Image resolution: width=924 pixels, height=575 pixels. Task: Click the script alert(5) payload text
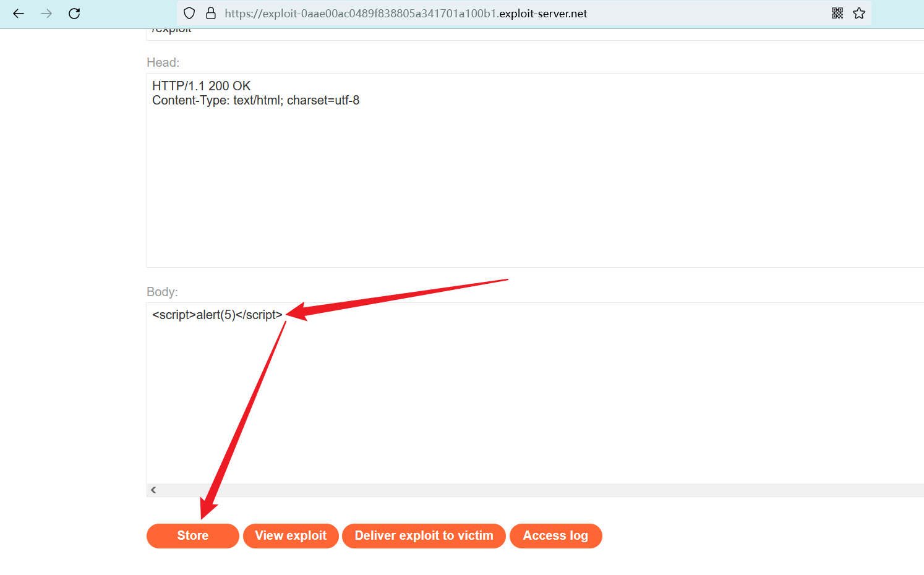[217, 315]
